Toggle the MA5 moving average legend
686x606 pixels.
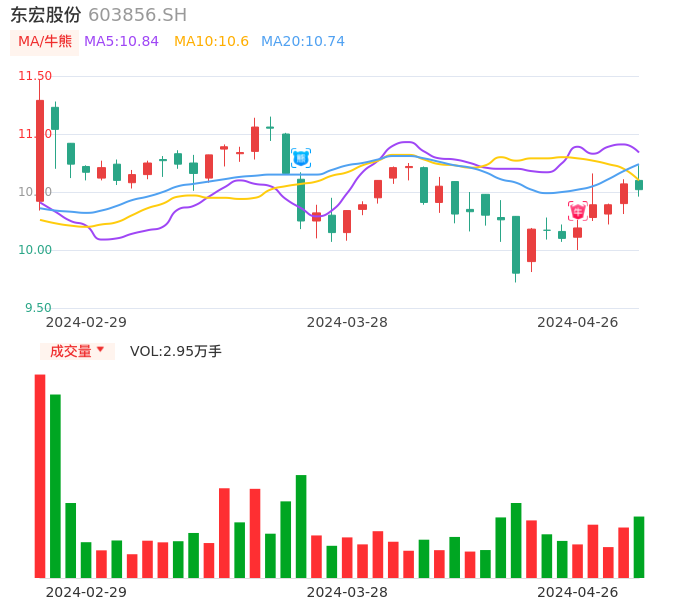tap(121, 42)
